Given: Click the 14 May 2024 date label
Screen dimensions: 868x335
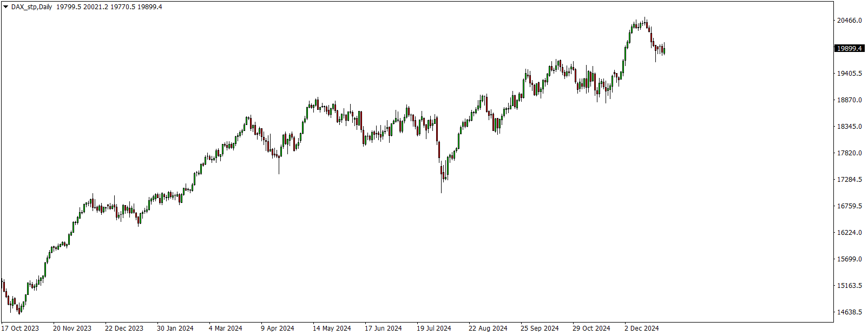Looking at the screenshot, I should click(331, 329).
